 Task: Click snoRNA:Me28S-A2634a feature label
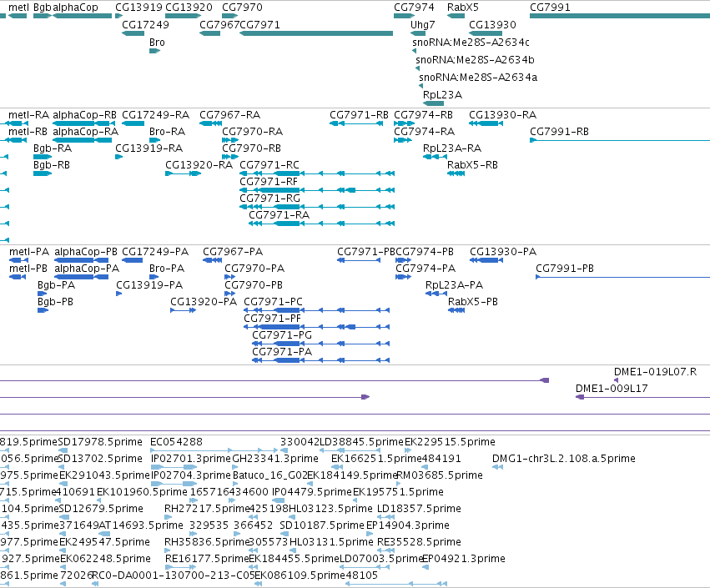coord(478,78)
